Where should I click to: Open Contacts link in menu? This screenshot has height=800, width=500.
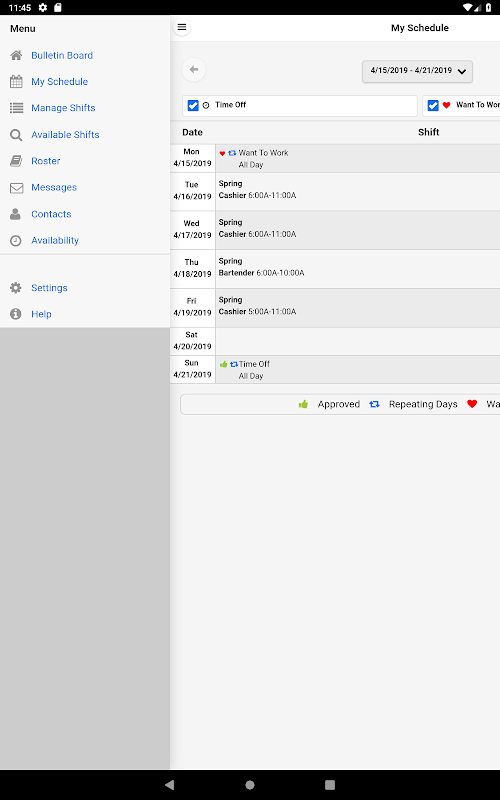pos(51,214)
